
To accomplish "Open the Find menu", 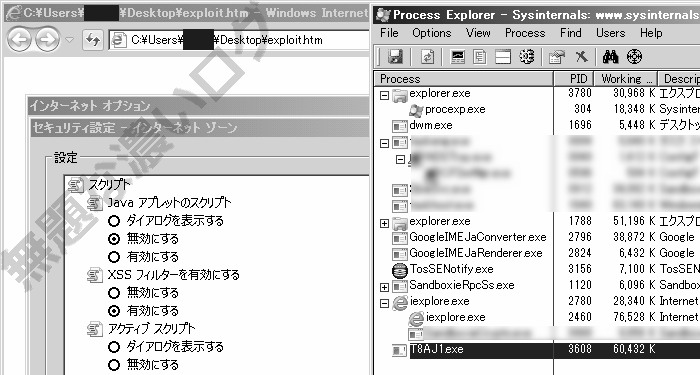I will 571,33.
